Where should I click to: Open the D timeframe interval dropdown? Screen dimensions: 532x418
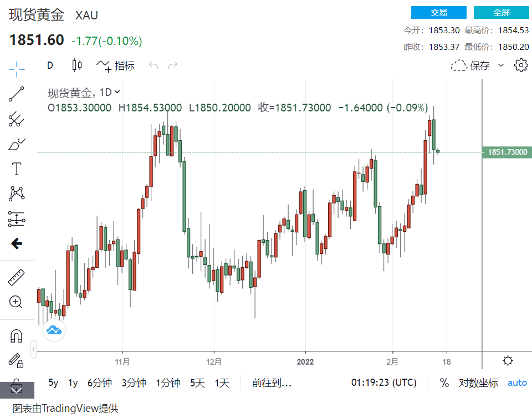pyautogui.click(x=50, y=65)
